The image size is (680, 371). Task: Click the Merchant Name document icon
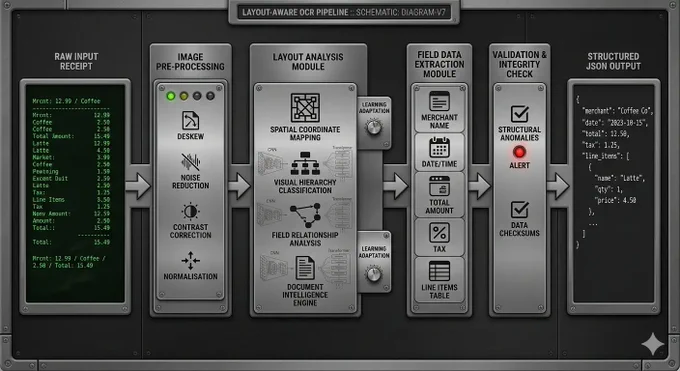439,102
